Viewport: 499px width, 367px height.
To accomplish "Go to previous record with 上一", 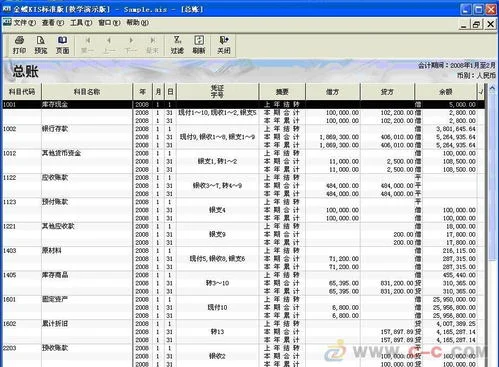I will pyautogui.click(x=109, y=45).
